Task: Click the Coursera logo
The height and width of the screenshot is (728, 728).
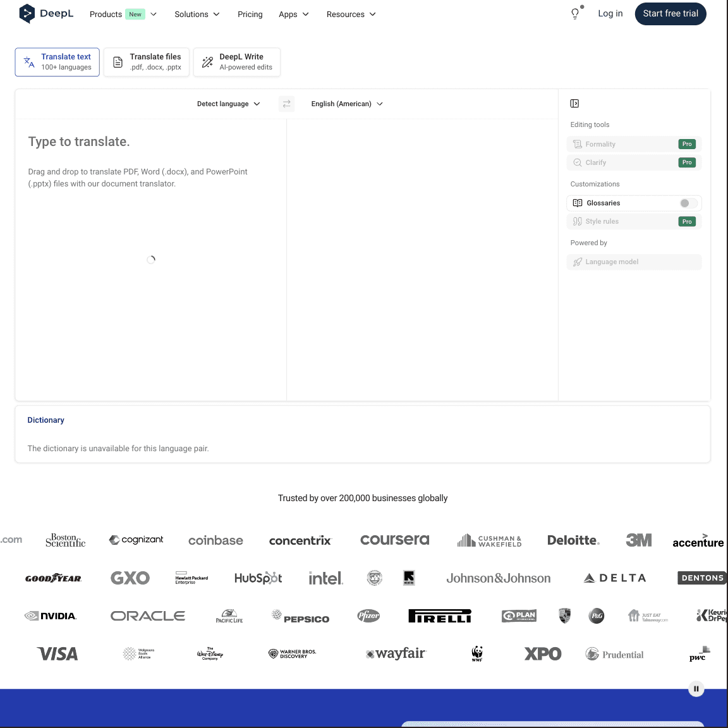Action: coord(394,540)
